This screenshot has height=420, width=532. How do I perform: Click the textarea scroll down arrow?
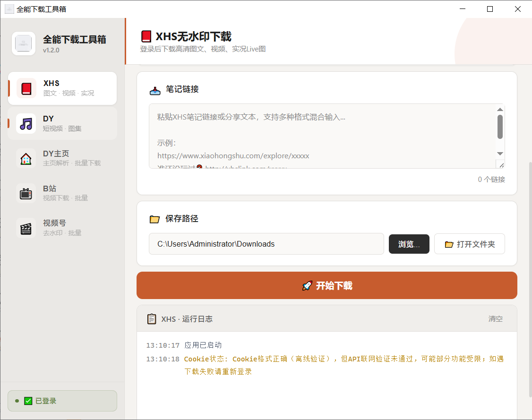click(500, 154)
